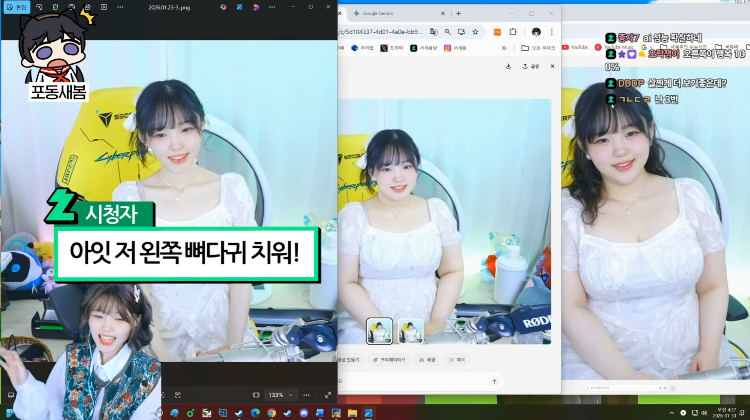Expand hidden bookmarks chevron
750x420 pixels.
coord(504,48)
